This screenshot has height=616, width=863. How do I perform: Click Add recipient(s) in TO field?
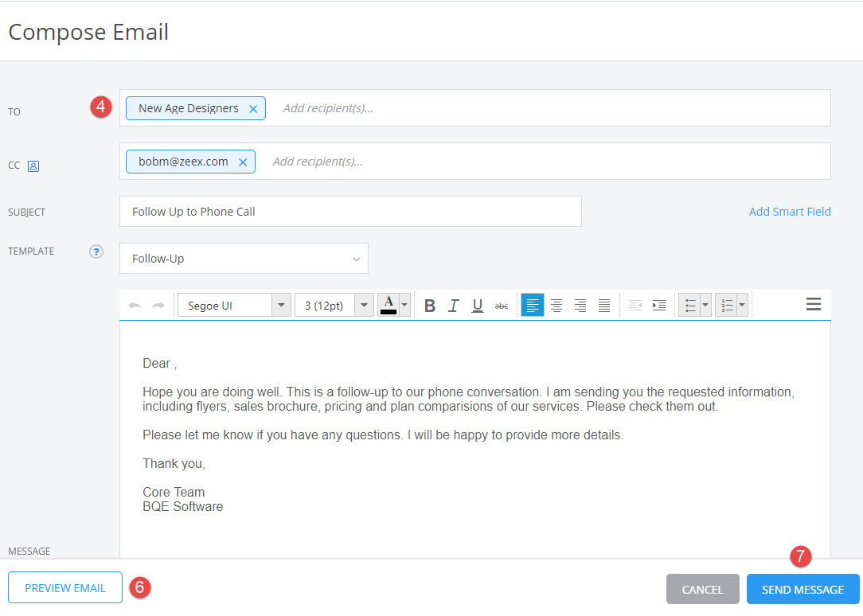(328, 108)
